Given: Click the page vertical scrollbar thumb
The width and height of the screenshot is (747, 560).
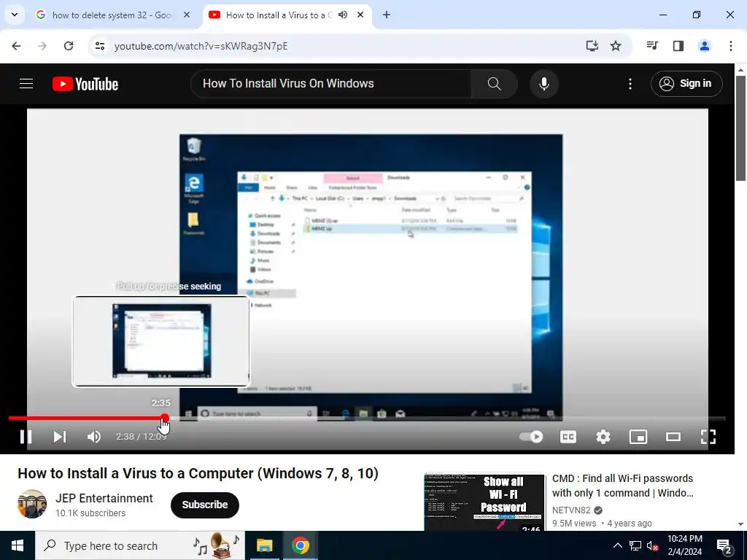Looking at the screenshot, I should click(x=741, y=128).
